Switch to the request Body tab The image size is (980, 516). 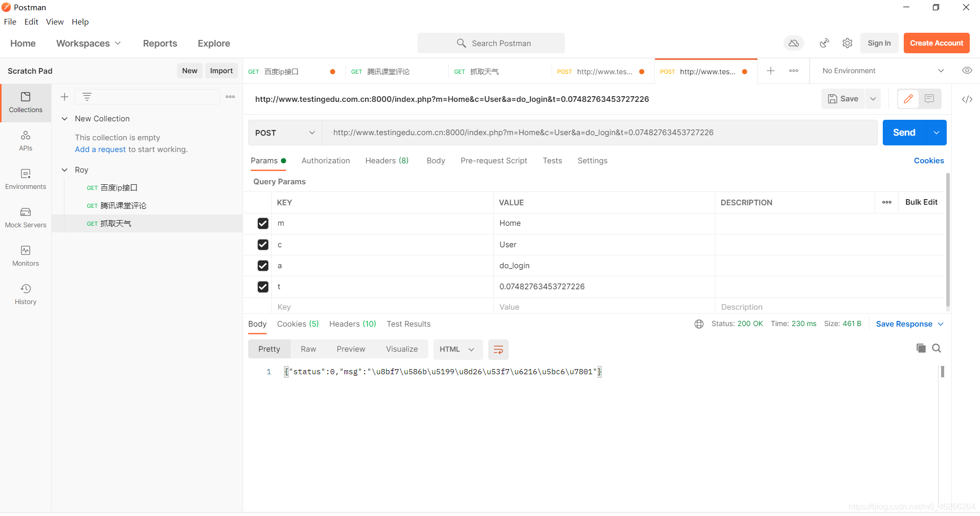coord(435,161)
